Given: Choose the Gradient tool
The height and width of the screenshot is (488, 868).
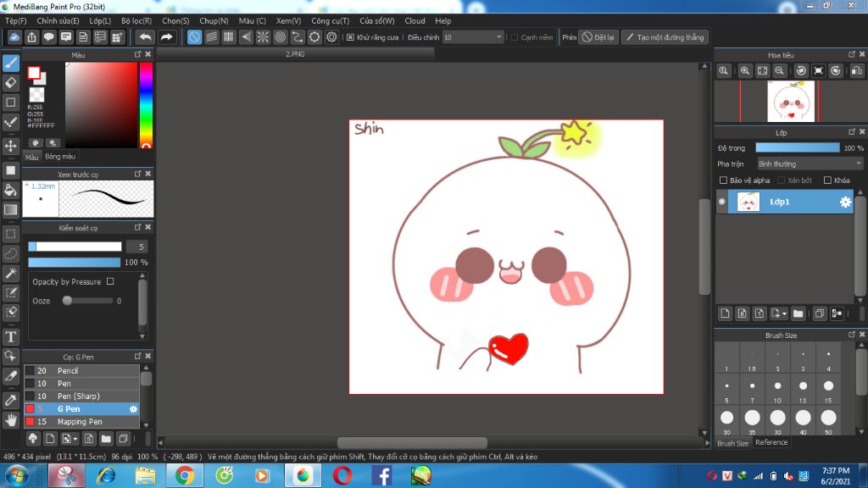Looking at the screenshot, I should click(x=11, y=210).
